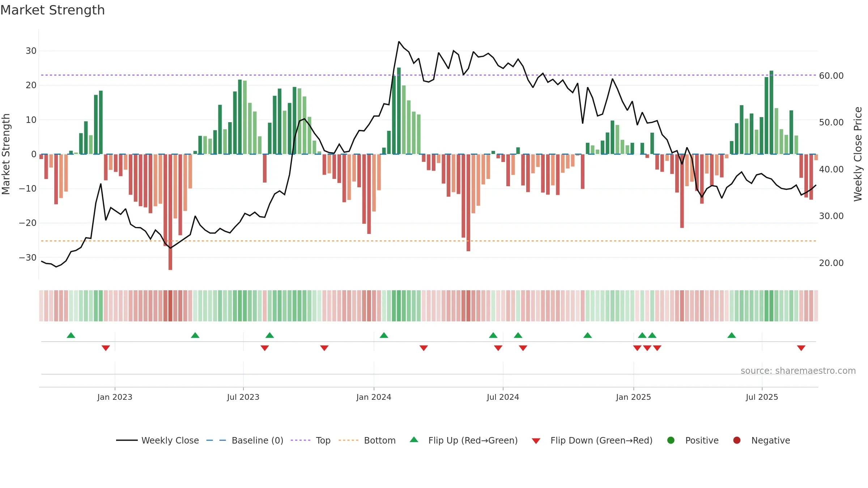
Task: Click the 20.00 price tick on right axis
Action: pos(831,263)
